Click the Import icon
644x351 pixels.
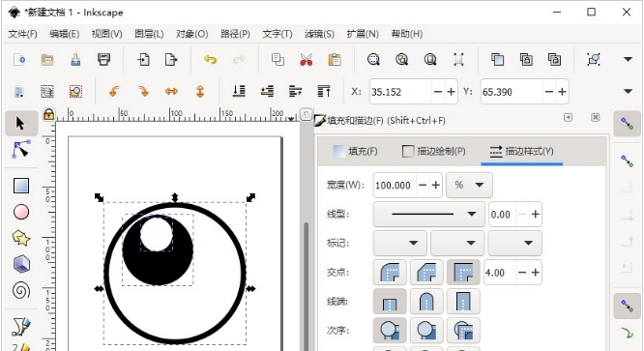coord(143,60)
